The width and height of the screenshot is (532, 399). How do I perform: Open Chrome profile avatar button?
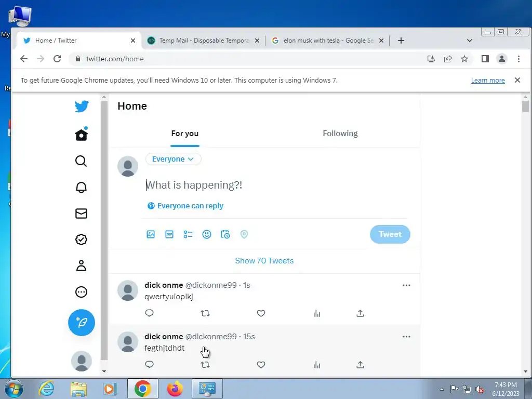(x=502, y=59)
